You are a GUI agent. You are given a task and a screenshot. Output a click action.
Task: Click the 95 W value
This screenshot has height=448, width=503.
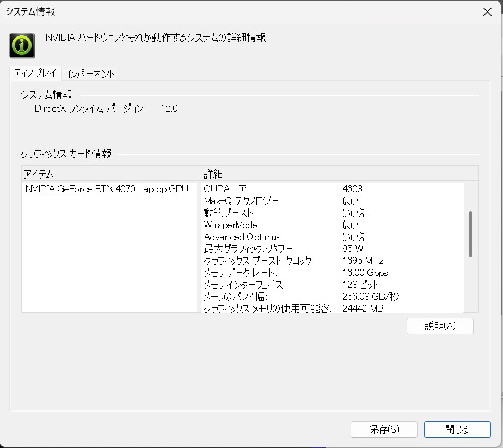353,249
